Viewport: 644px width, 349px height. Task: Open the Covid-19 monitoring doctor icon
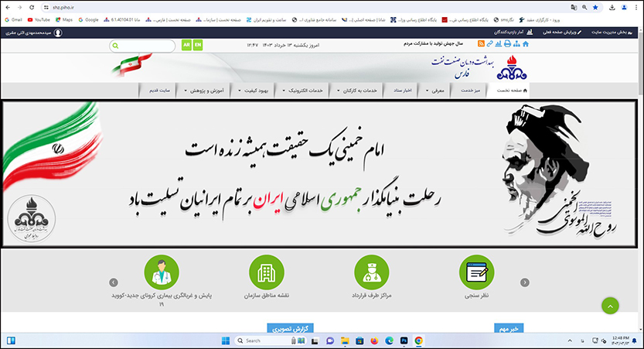162,272
